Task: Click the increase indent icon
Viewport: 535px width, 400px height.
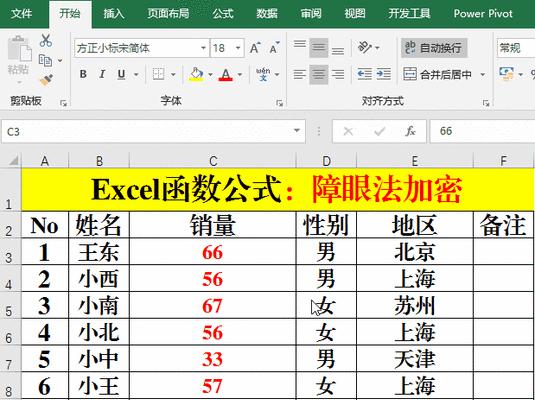Action: 384,74
